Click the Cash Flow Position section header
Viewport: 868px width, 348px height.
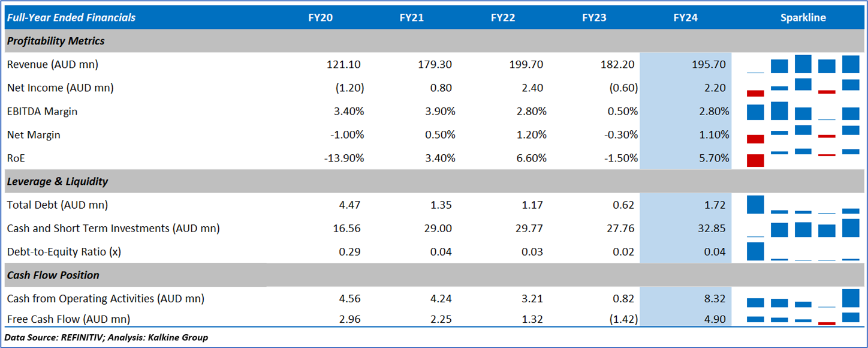[x=53, y=275]
